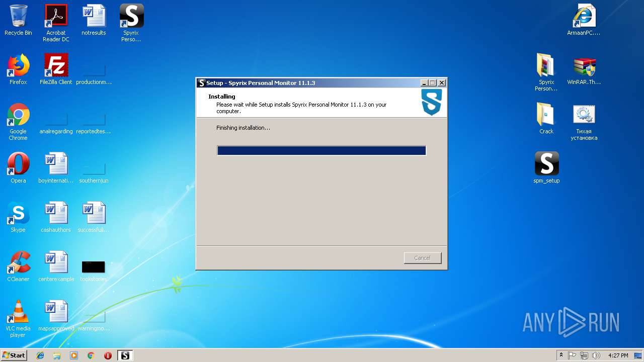The width and height of the screenshot is (644, 362).
Task: Click the "Finishing installation..." status text
Action: (x=243, y=128)
